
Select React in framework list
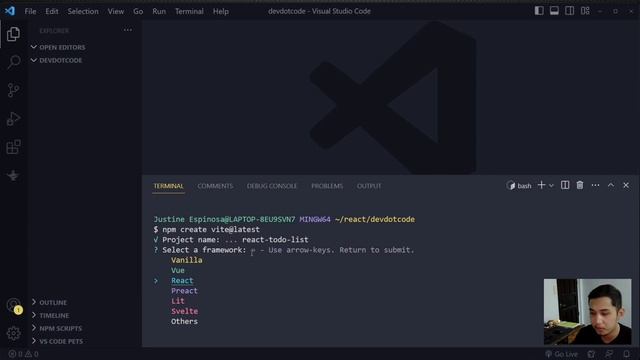[x=182, y=280]
